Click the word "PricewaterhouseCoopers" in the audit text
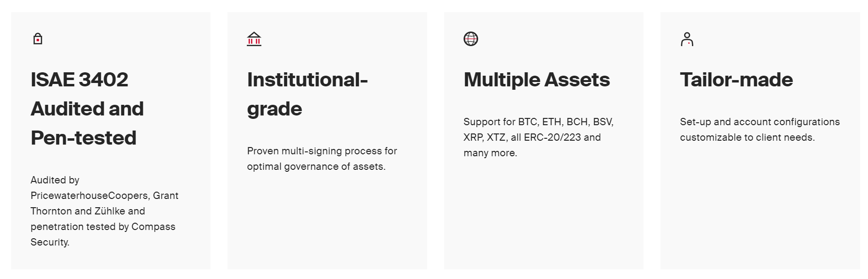 pos(89,196)
